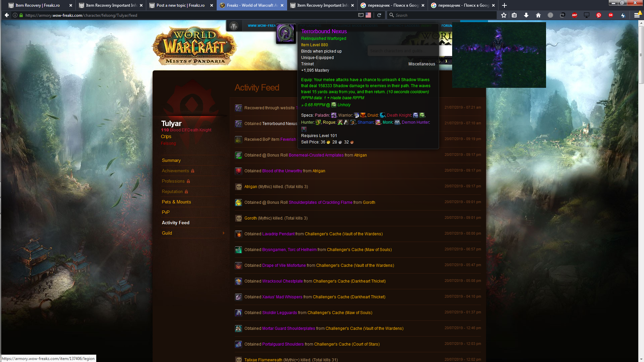Switch to Post a new topic tab

[x=180, y=5]
